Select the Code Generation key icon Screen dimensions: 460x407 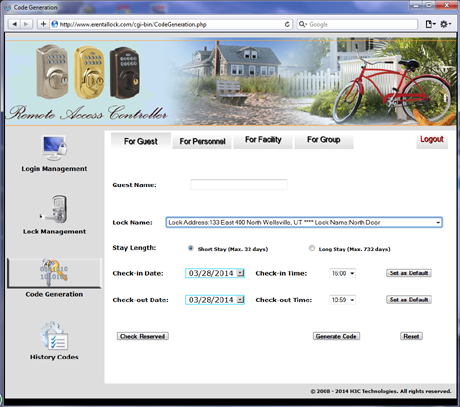[x=54, y=273]
